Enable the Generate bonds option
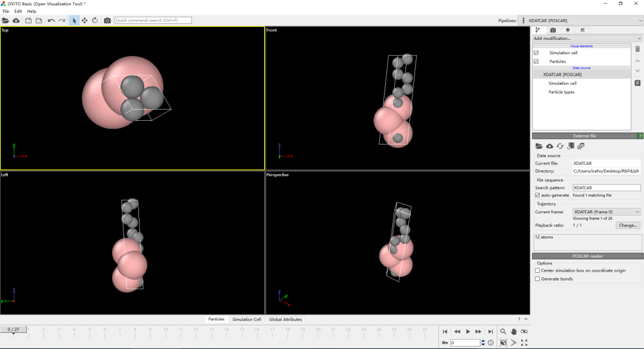The width and height of the screenshot is (644, 349). 537,279
